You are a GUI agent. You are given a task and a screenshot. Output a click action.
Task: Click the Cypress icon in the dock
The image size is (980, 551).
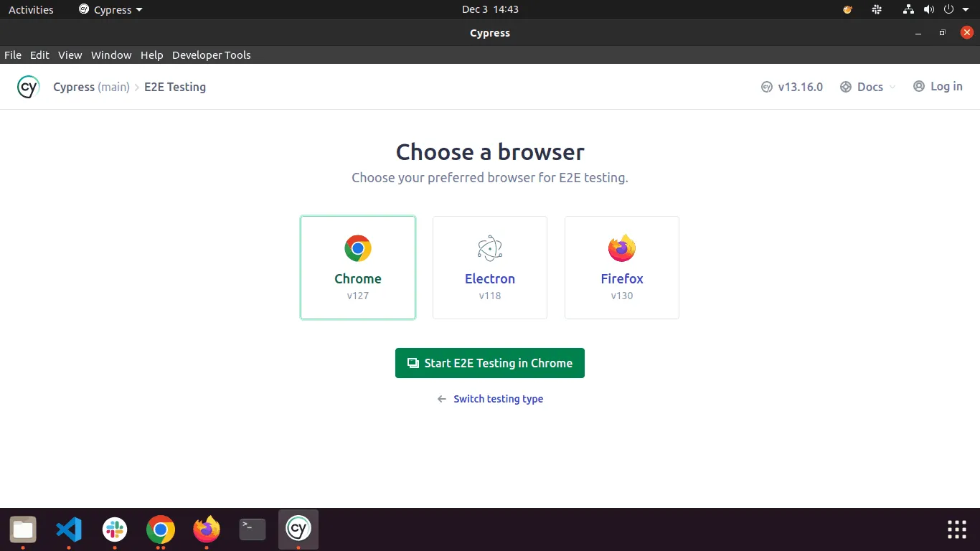(x=298, y=529)
